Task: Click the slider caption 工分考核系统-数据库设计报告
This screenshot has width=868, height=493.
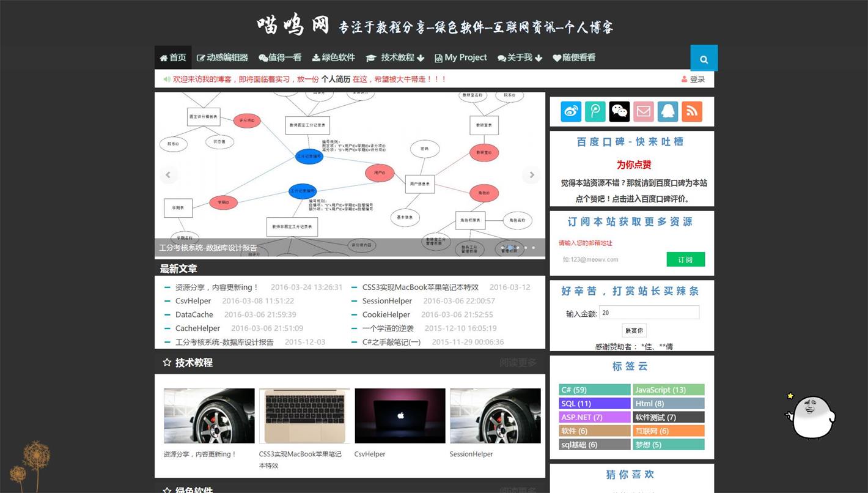Action: [x=208, y=248]
